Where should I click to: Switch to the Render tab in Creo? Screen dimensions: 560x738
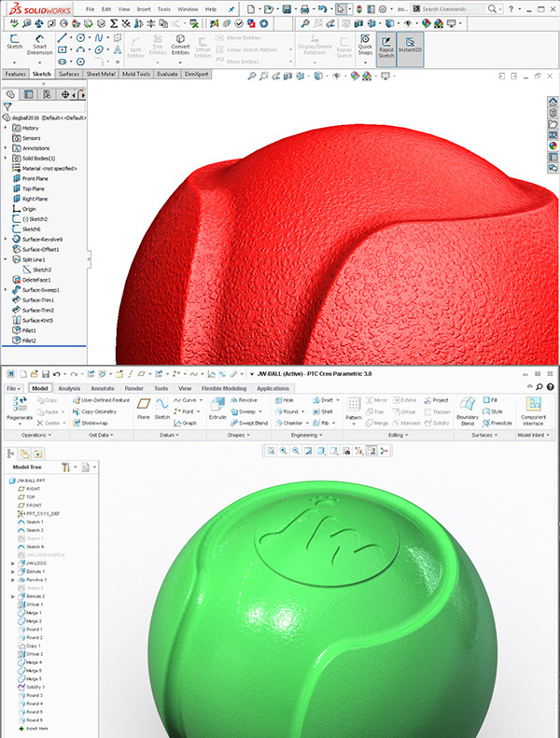133,388
